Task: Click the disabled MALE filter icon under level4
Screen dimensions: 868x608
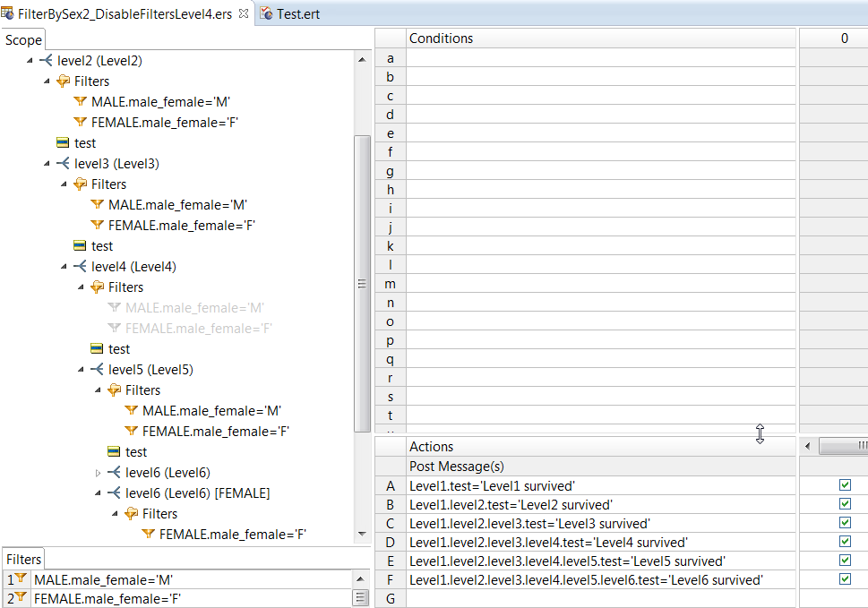Action: click(115, 307)
